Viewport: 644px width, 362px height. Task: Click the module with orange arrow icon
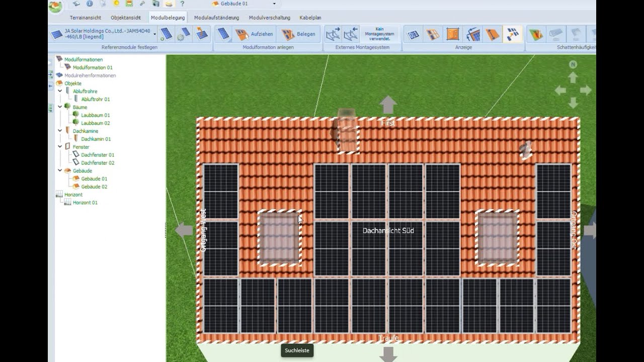[x=202, y=34]
